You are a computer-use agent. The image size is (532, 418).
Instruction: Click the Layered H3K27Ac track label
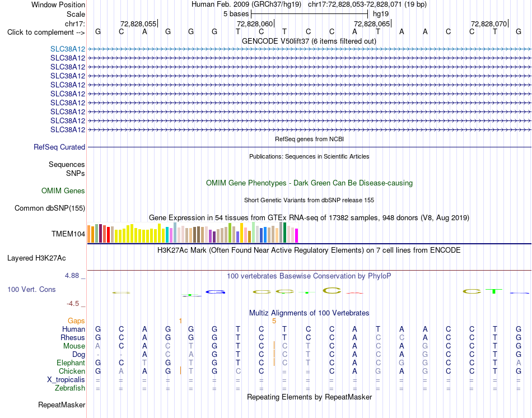(x=36, y=258)
